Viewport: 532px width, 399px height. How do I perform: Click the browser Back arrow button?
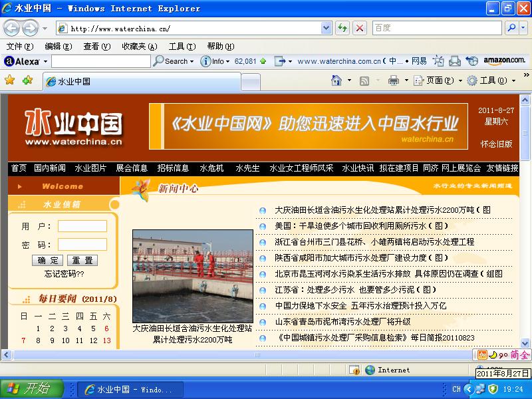11,28
